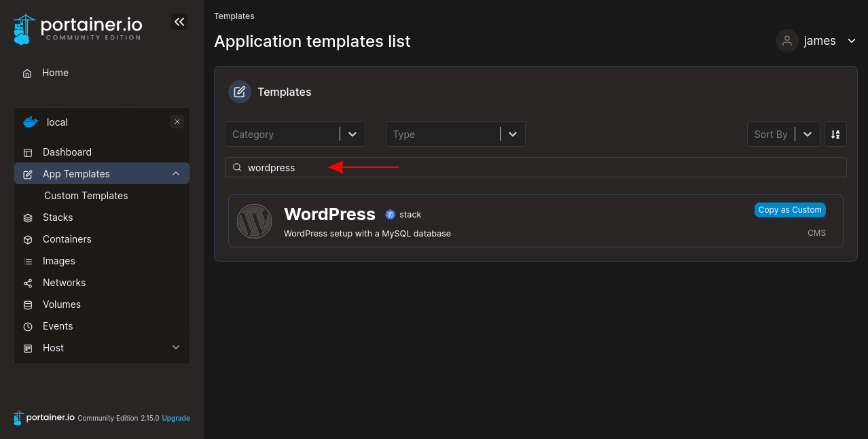This screenshot has height=439, width=868.
Task: Click the Portainer logo at top left
Action: [77, 29]
